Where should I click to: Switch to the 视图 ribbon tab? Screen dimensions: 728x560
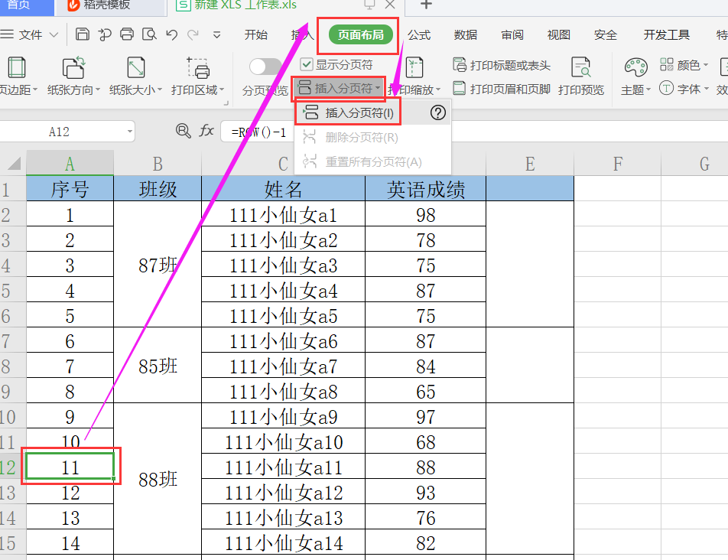pos(558,35)
